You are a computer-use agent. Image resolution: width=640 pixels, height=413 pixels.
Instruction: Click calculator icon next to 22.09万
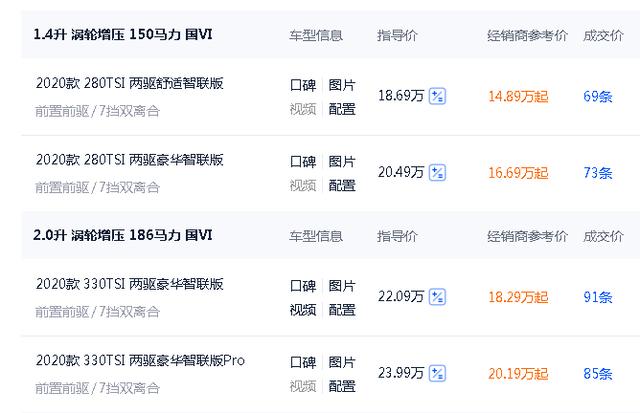tap(437, 297)
